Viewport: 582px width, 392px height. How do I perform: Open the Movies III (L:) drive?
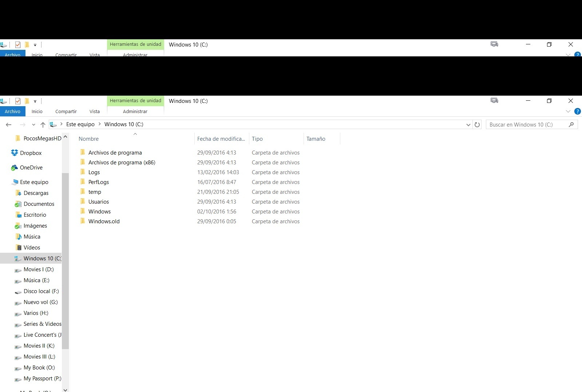35,357
